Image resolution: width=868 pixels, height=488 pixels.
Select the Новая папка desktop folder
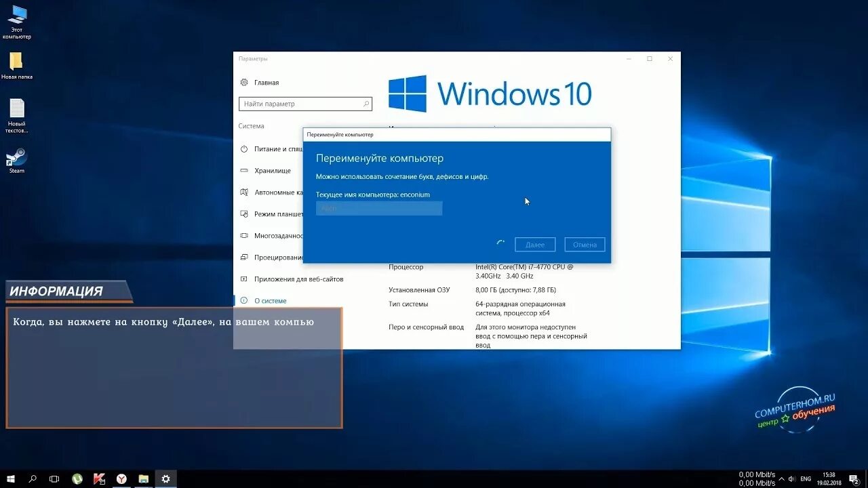point(17,66)
